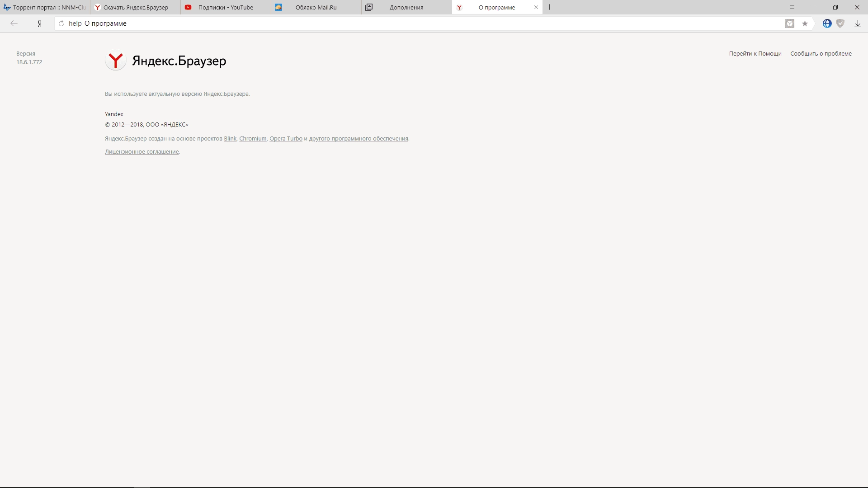The height and width of the screenshot is (488, 868).
Task: Switch to Скачать Яндекс.Браузер tab
Action: 136,7
